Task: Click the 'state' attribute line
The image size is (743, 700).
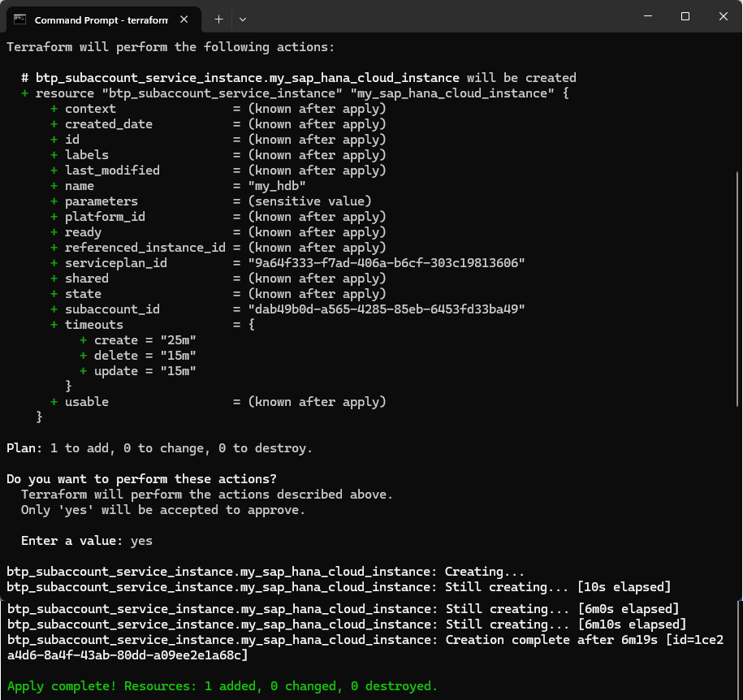Action: tap(218, 294)
